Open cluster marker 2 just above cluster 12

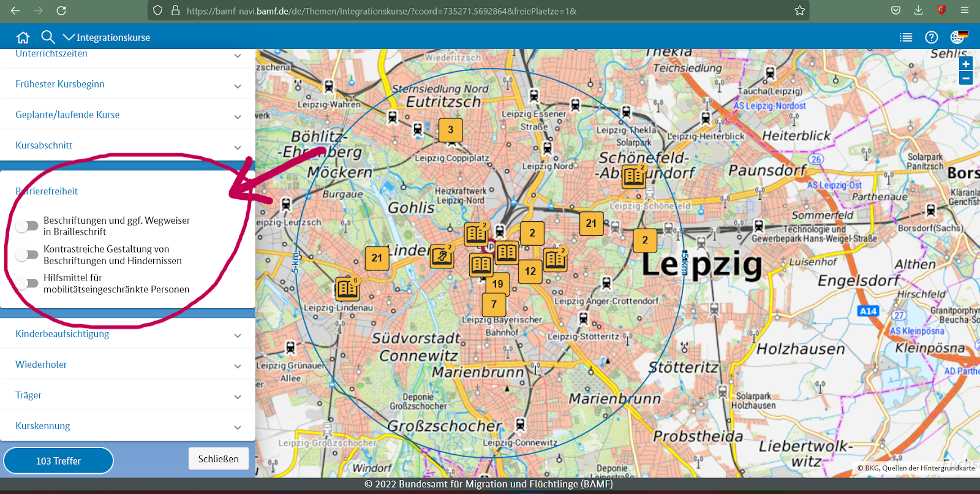[x=532, y=233]
